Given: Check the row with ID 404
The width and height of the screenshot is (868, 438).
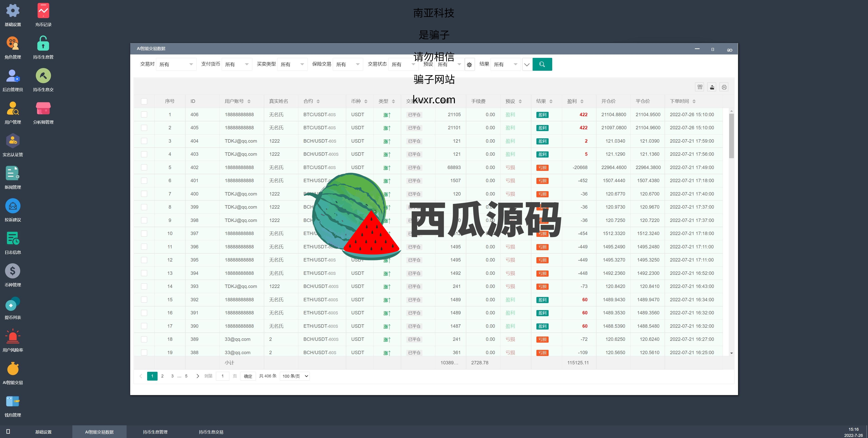Looking at the screenshot, I should [x=144, y=141].
